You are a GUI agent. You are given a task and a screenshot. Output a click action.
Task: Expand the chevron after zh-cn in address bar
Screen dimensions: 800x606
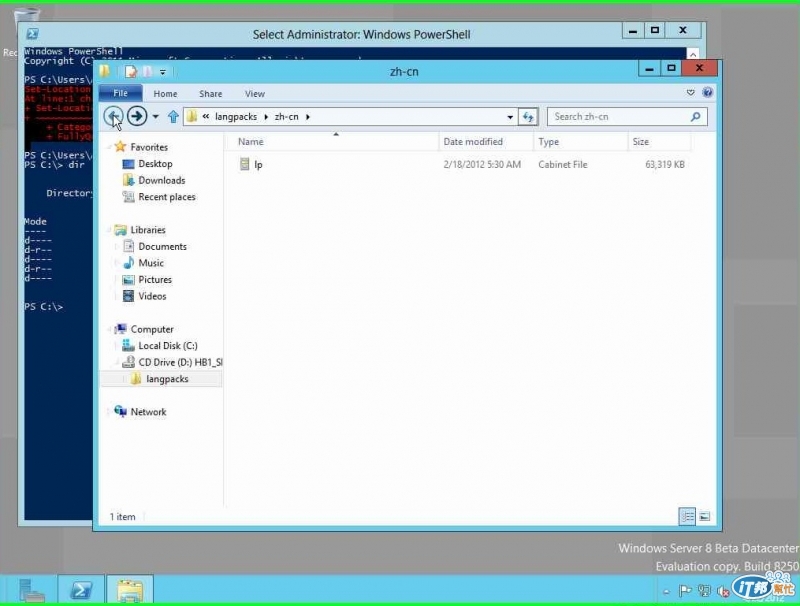(x=308, y=117)
